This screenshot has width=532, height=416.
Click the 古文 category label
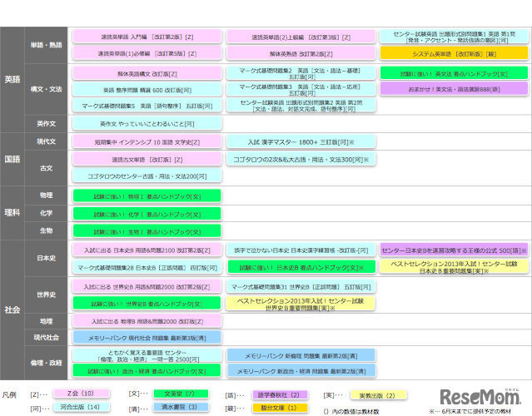pos(46,168)
